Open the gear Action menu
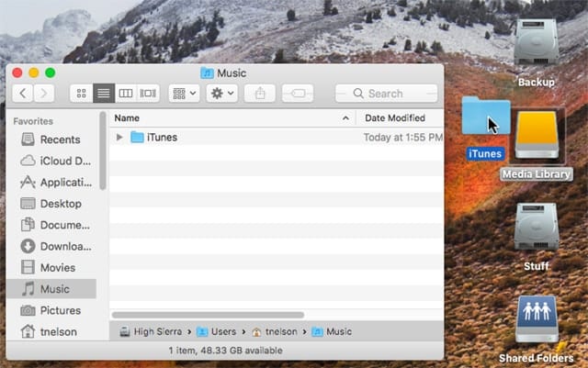This screenshot has width=588, height=368. coord(222,94)
